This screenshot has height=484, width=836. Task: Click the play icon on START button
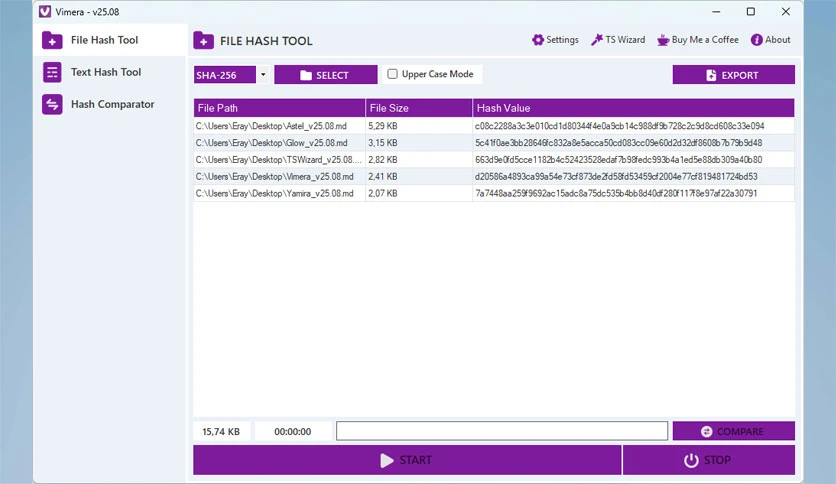pyautogui.click(x=387, y=461)
